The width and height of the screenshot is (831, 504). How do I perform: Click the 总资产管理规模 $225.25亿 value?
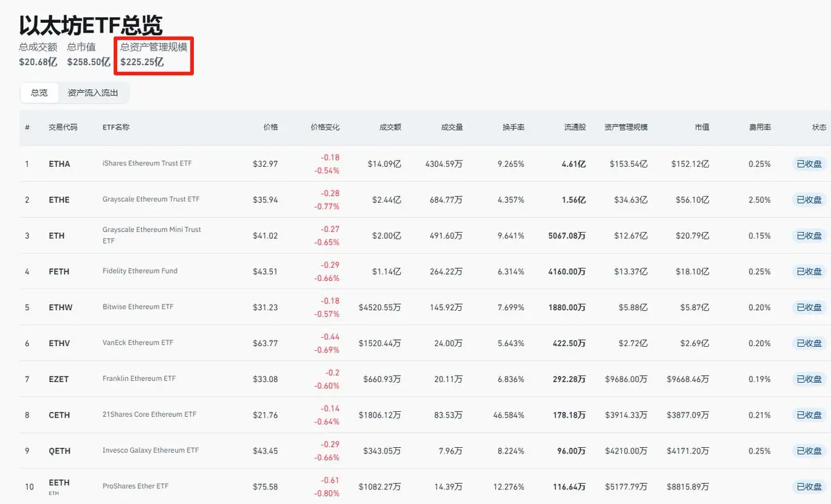click(142, 62)
